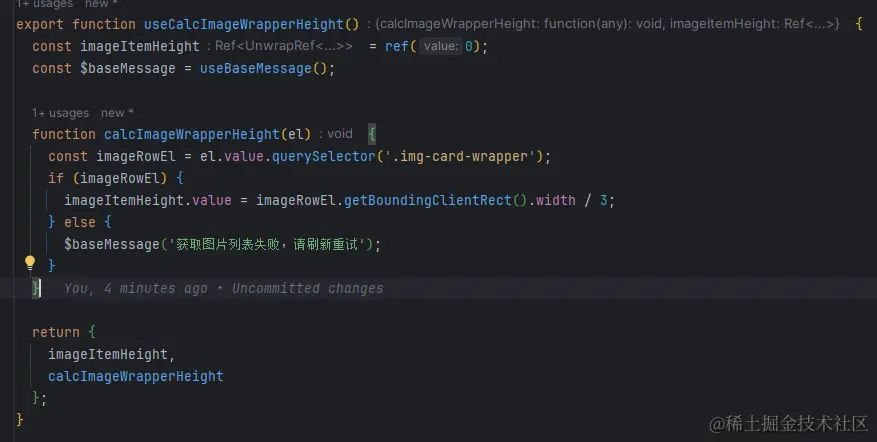Click imageItemHeight in the return object
Image resolution: width=877 pixels, height=442 pixels.
pyautogui.click(x=107, y=355)
